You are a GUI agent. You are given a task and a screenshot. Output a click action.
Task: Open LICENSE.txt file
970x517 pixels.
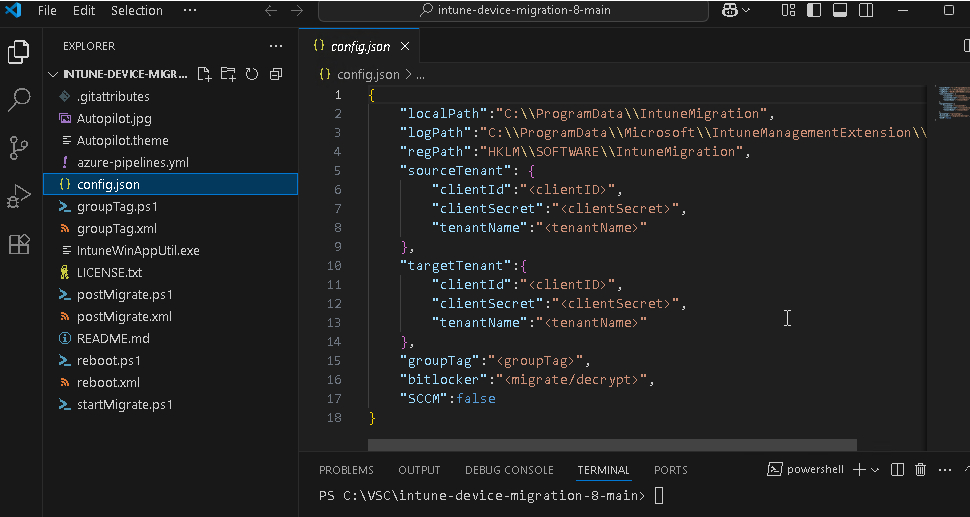point(109,273)
